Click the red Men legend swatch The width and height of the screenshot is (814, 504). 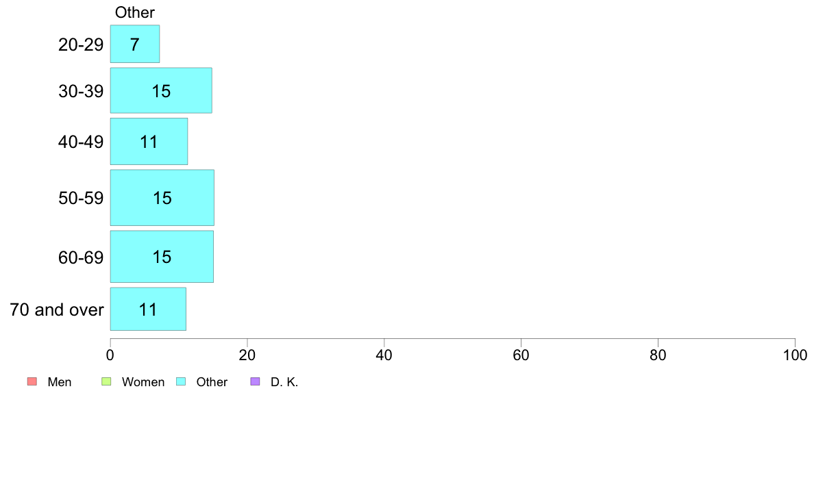(x=32, y=381)
